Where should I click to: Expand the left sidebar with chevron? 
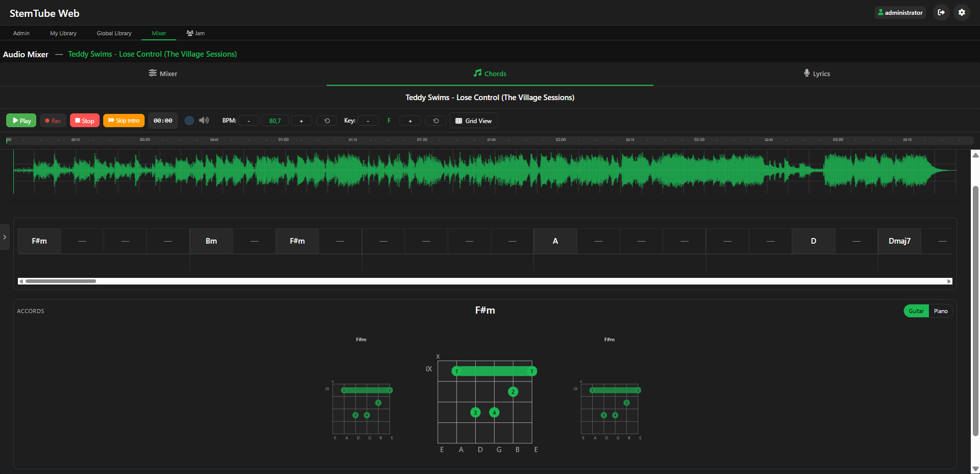tap(5, 237)
